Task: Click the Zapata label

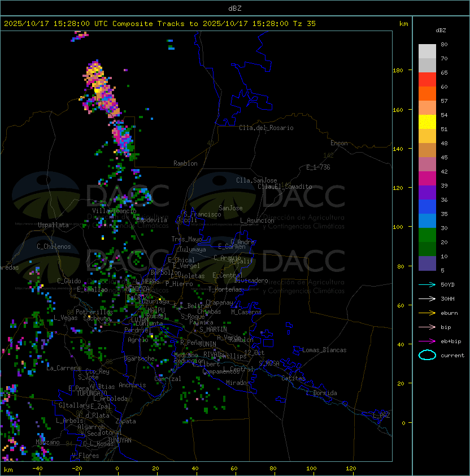Action: click(125, 421)
